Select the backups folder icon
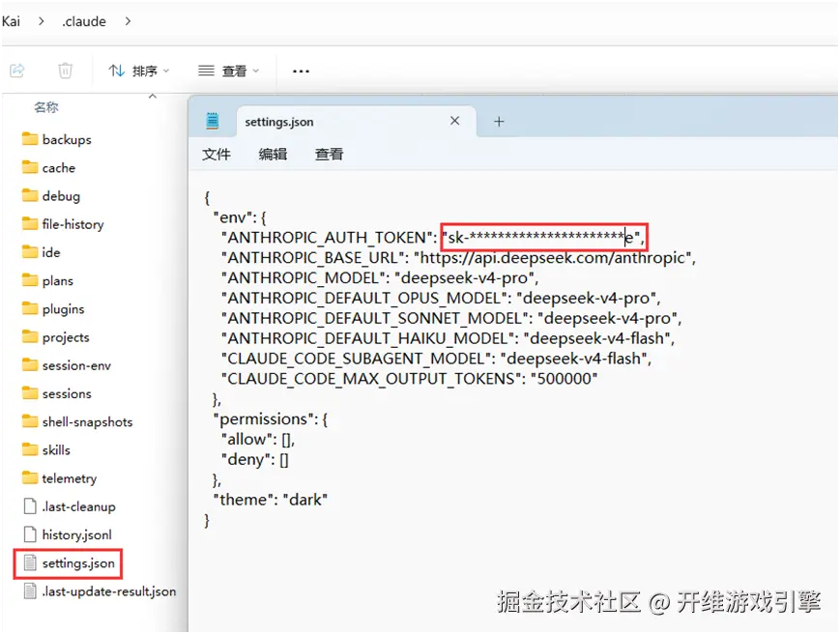This screenshot has width=840, height=634. click(30, 139)
